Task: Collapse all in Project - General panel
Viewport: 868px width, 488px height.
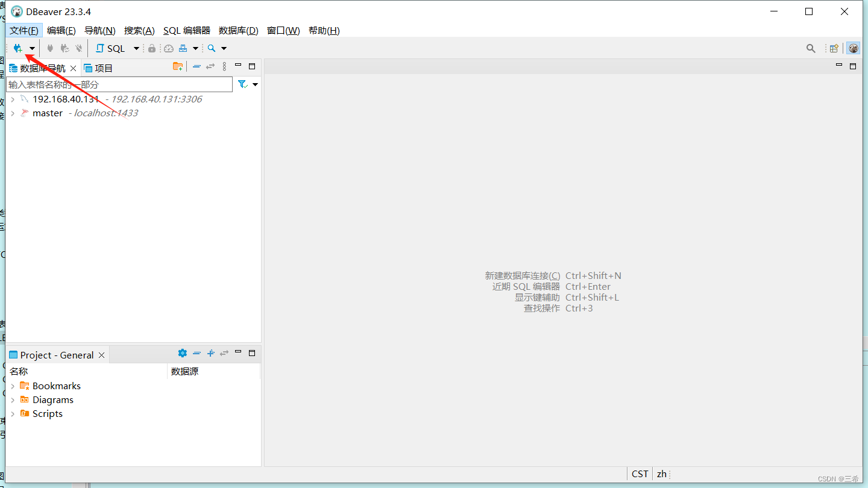Action: pos(197,353)
